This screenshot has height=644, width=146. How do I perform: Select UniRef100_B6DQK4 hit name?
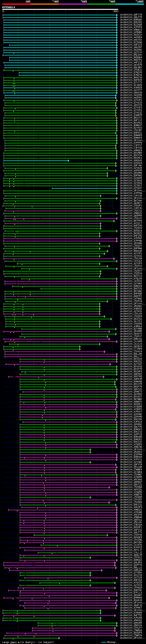point(131,57)
